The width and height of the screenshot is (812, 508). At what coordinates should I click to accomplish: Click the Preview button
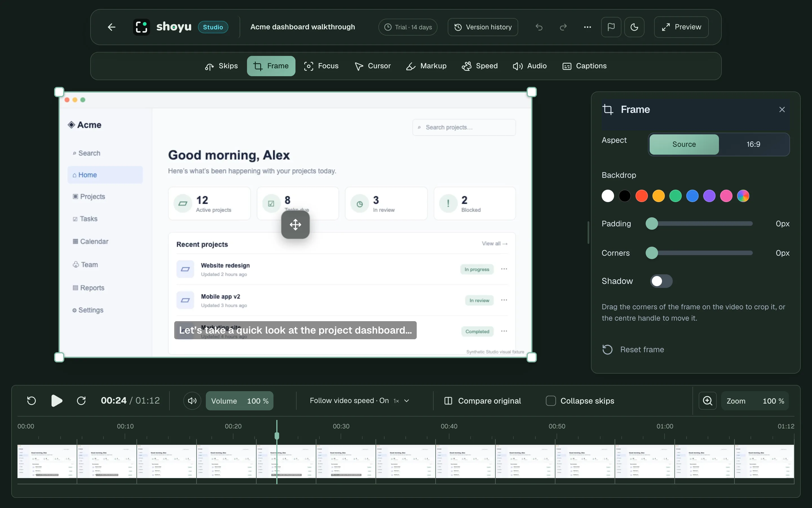point(681,27)
